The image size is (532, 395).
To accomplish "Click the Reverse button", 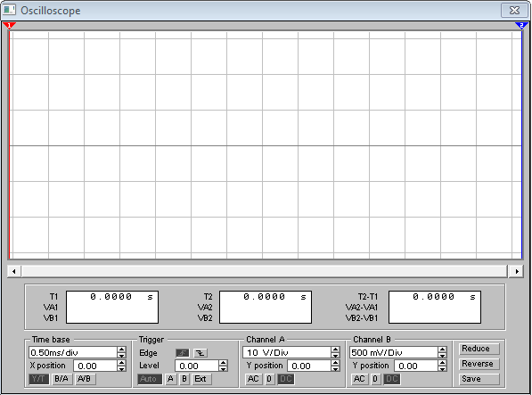I will [x=479, y=364].
